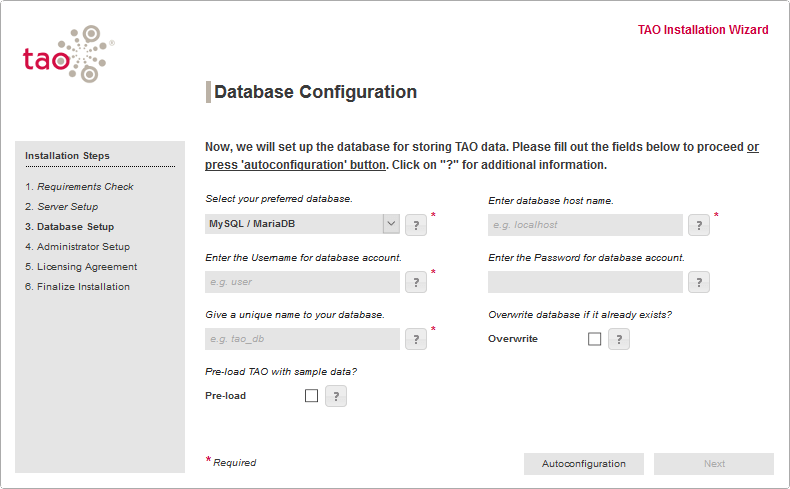Click help icon beside Overwrite checkbox

(x=619, y=339)
